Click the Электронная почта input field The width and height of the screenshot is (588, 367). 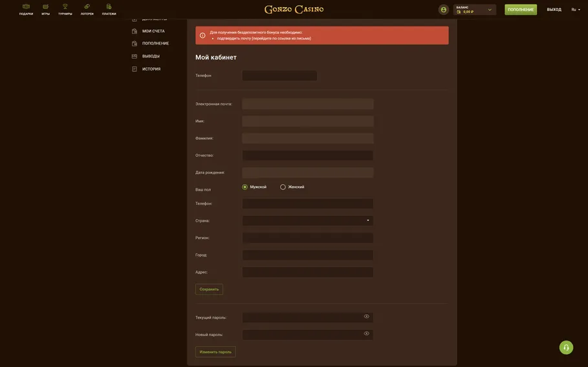coord(308,104)
